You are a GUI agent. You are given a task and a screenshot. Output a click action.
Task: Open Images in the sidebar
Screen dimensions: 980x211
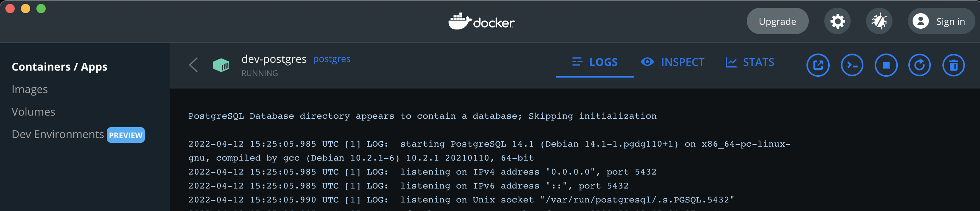click(30, 89)
